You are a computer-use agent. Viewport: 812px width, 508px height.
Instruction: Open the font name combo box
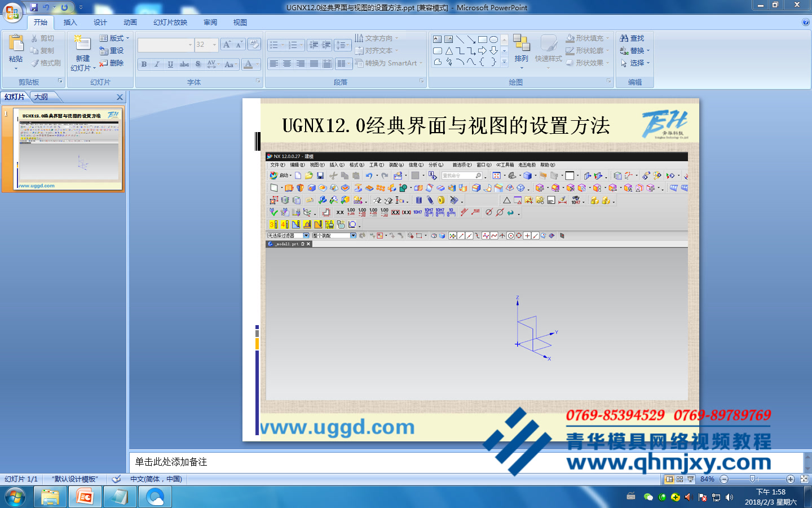pyautogui.click(x=166, y=45)
